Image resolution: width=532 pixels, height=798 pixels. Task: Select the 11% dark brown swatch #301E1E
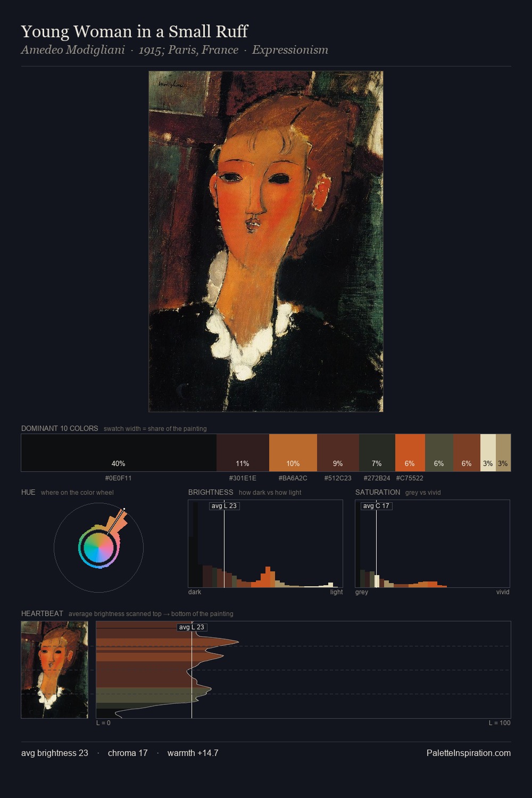(x=243, y=453)
